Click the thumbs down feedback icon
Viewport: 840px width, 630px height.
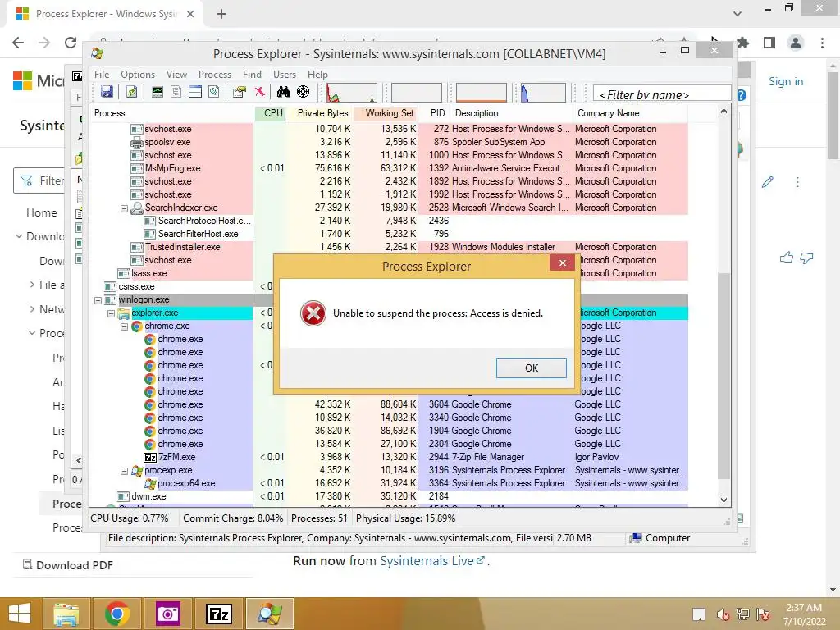(806, 258)
